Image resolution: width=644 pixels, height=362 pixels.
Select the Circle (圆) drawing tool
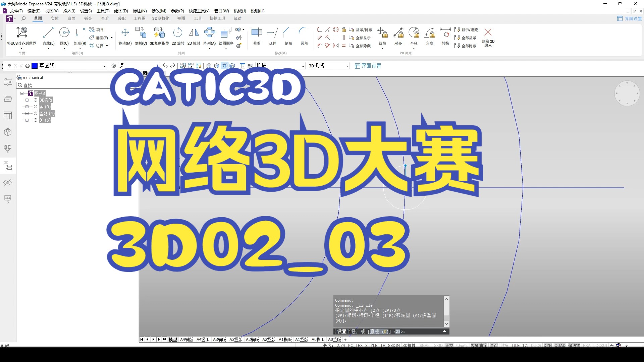click(64, 36)
